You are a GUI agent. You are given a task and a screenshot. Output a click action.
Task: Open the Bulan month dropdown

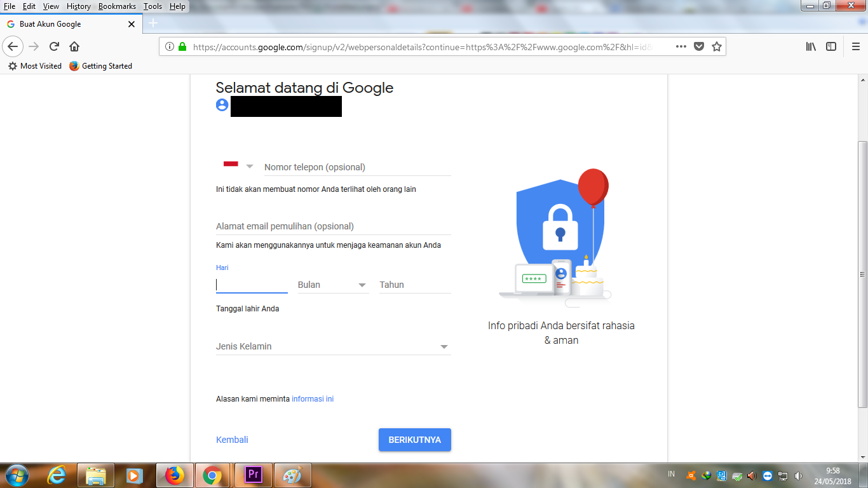point(333,285)
